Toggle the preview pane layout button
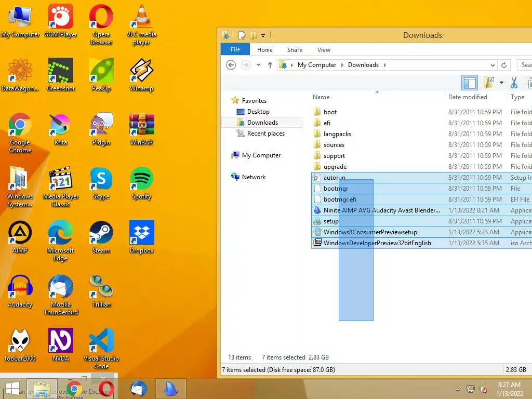Viewport: 532px width, 399px height. (470, 83)
